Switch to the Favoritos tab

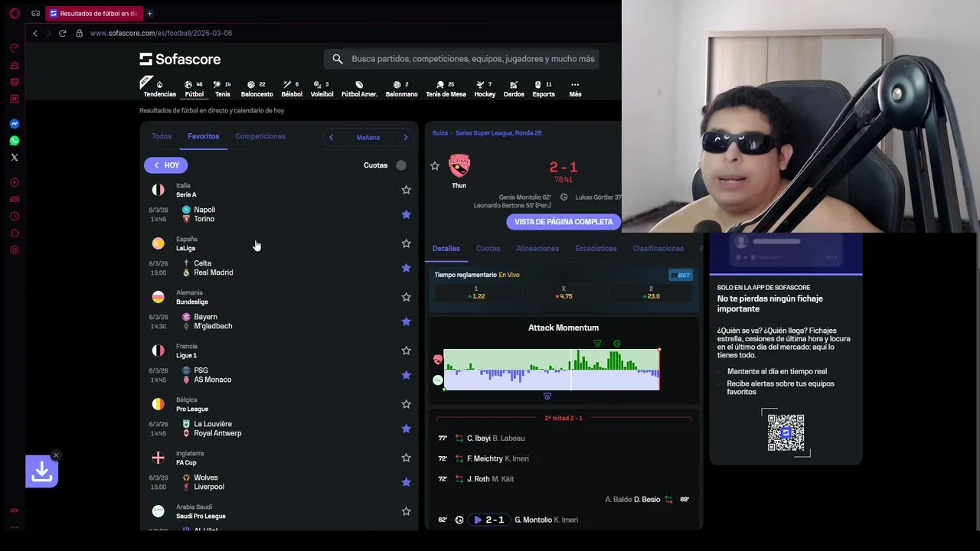204,136
